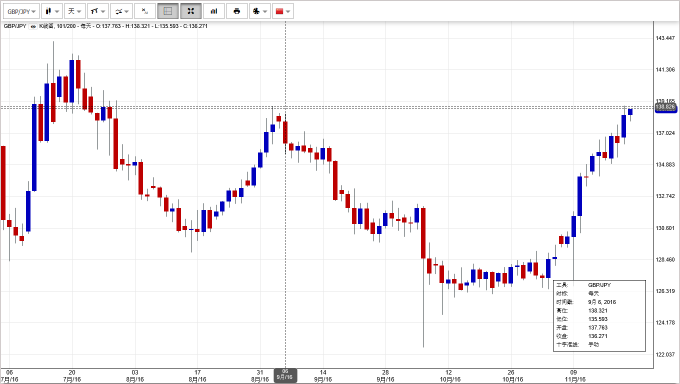Click the 137.024 price axis label
This screenshot has height=384, width=680.
[665, 133]
